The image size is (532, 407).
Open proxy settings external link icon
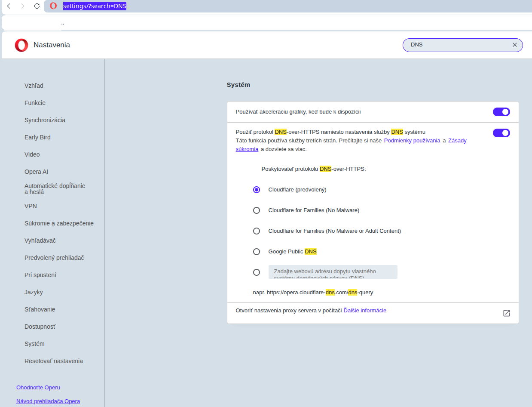coord(506,313)
